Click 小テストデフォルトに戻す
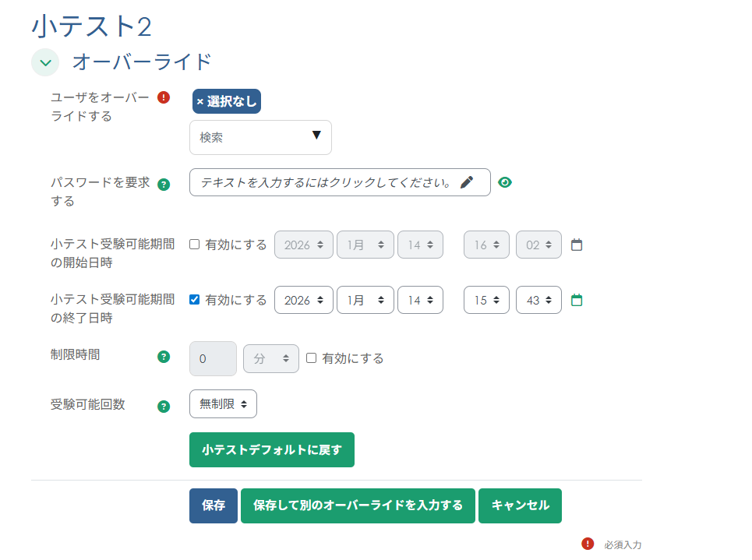 click(271, 449)
